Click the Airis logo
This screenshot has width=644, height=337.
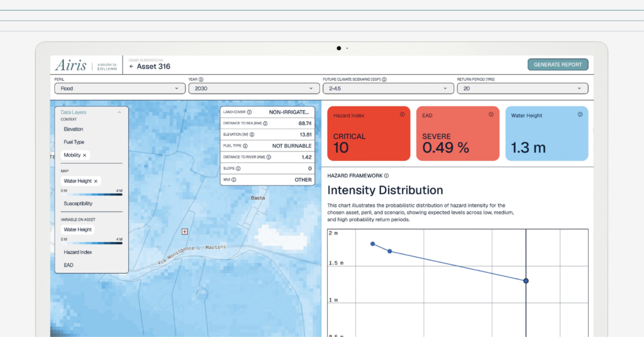click(71, 65)
